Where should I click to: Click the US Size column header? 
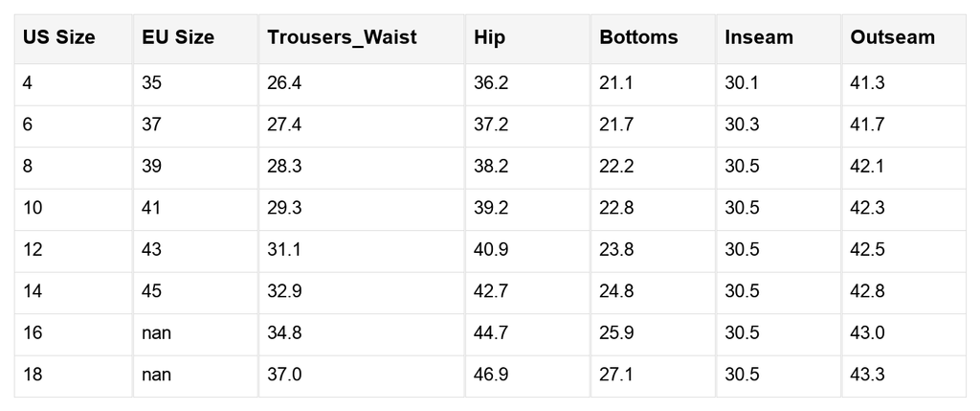tap(59, 38)
